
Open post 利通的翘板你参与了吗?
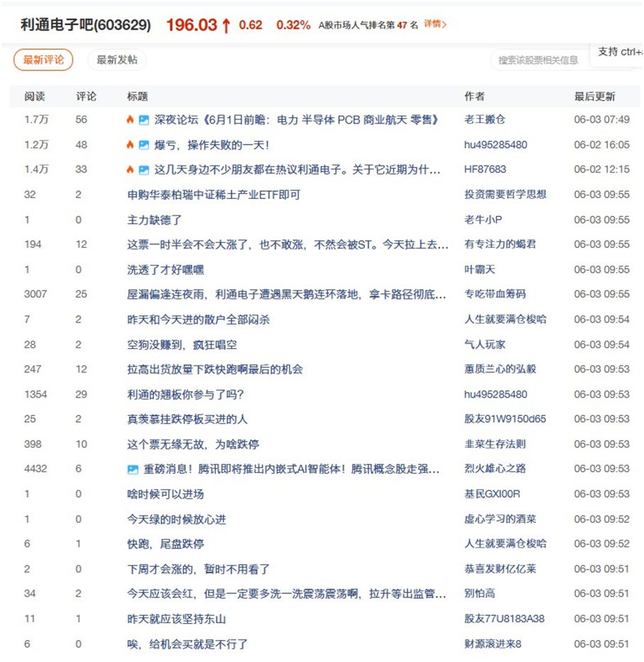tap(185, 395)
